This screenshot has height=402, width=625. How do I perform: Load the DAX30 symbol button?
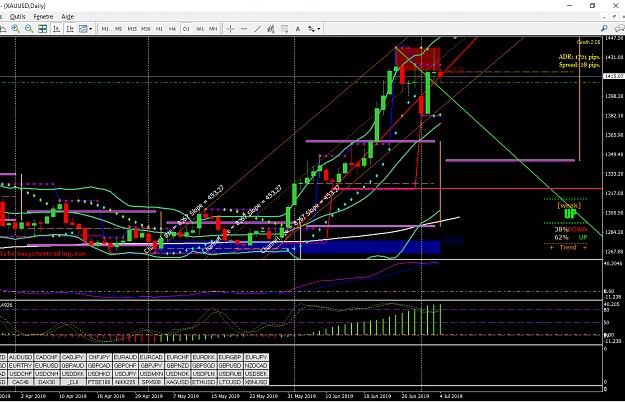point(47,382)
